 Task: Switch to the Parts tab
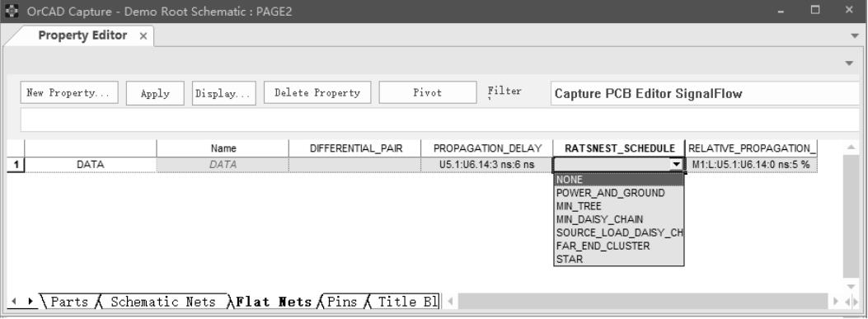pyautogui.click(x=69, y=302)
